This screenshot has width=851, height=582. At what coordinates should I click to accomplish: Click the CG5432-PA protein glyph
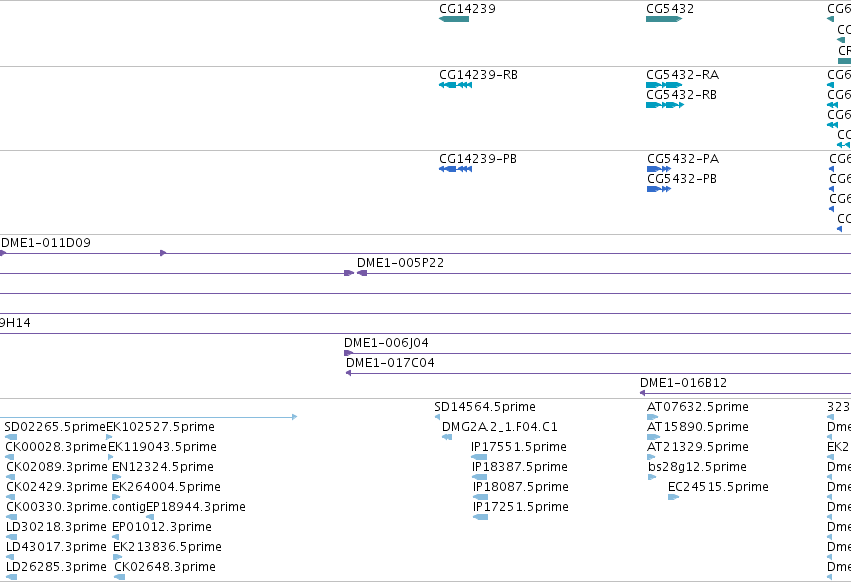tap(659, 169)
